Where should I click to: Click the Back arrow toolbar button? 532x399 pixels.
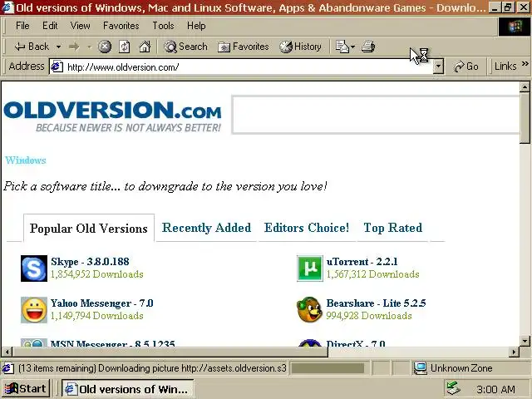pyautogui.click(x=32, y=47)
